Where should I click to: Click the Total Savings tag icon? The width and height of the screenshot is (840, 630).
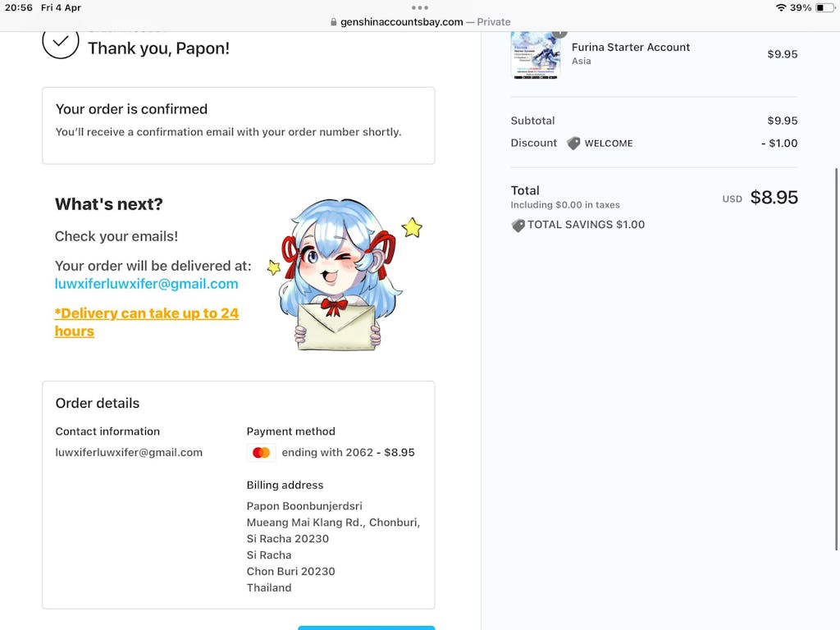pos(518,225)
